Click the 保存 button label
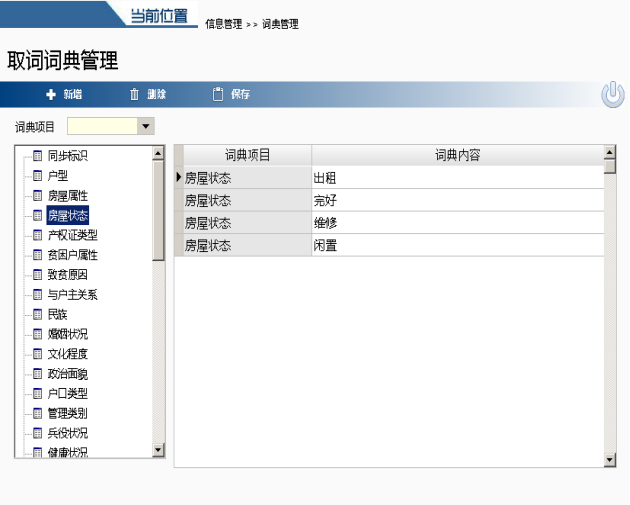Screen dimensions: 630x505 click(240, 94)
